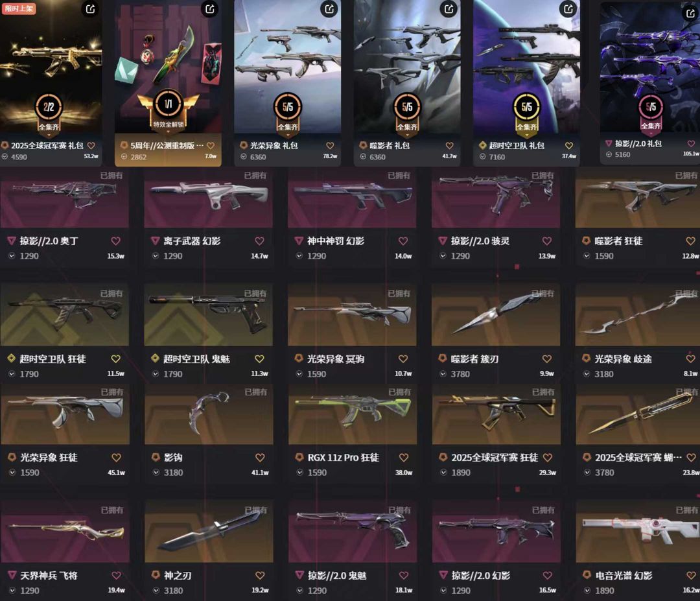Viewport: 700px width, 601px height.
Task: Click the 1/1 特效全解锁 badge
Action: pyautogui.click(x=169, y=110)
